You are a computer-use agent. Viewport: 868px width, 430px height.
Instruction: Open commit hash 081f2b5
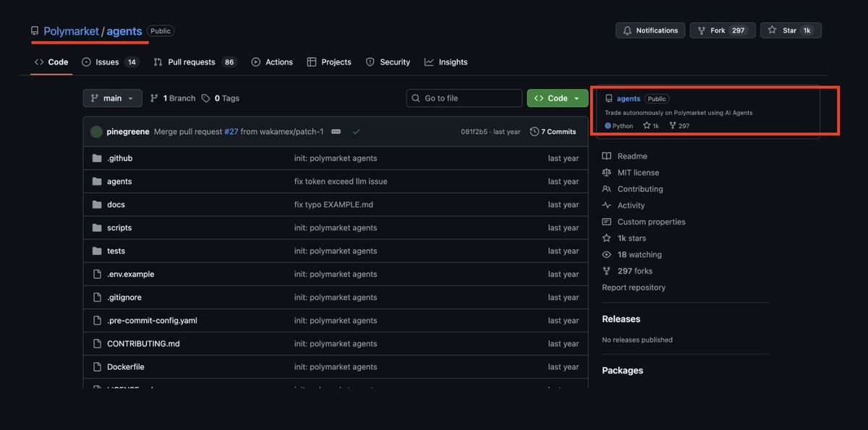[x=475, y=132]
